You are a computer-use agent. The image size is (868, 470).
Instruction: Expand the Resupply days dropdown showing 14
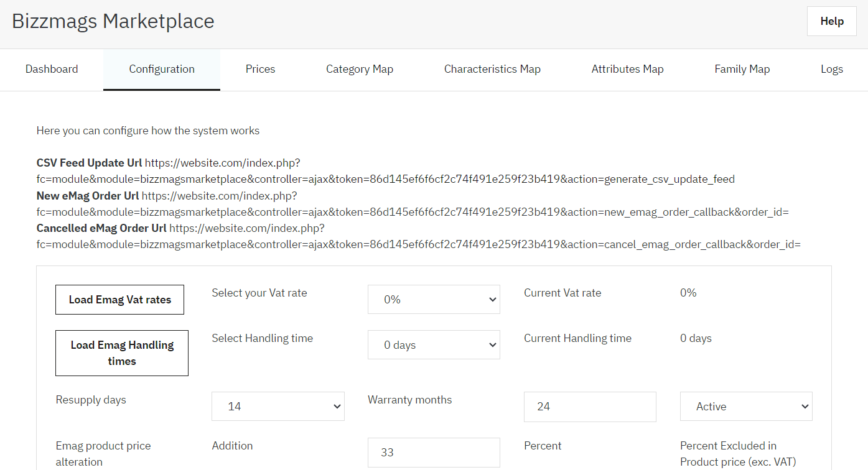(278, 407)
